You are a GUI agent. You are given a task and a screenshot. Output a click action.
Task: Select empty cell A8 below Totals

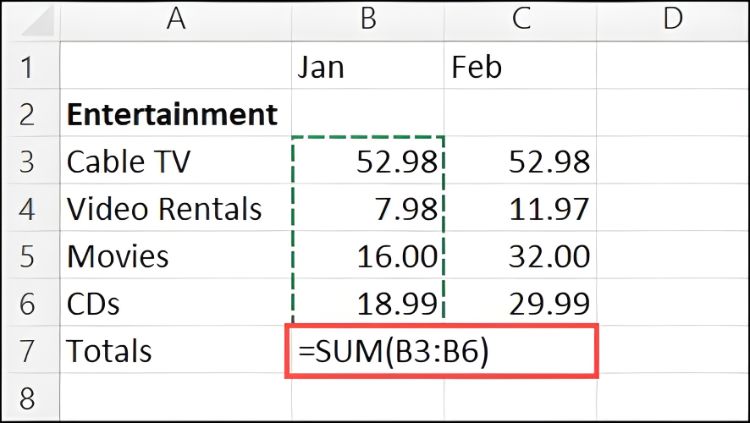pyautogui.click(x=176, y=397)
